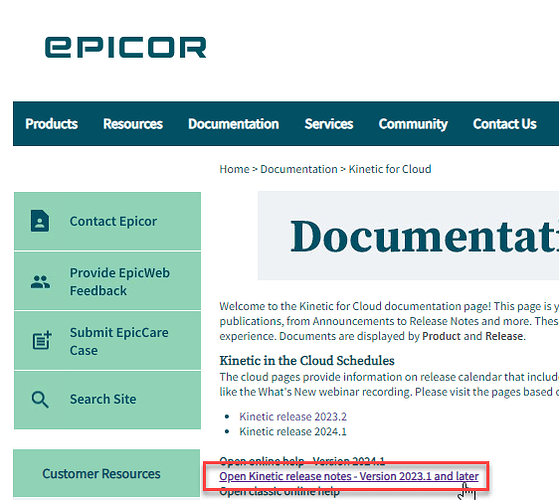Open Kinetic release 2023.2 link
This screenshot has width=559, height=500.
[293, 417]
